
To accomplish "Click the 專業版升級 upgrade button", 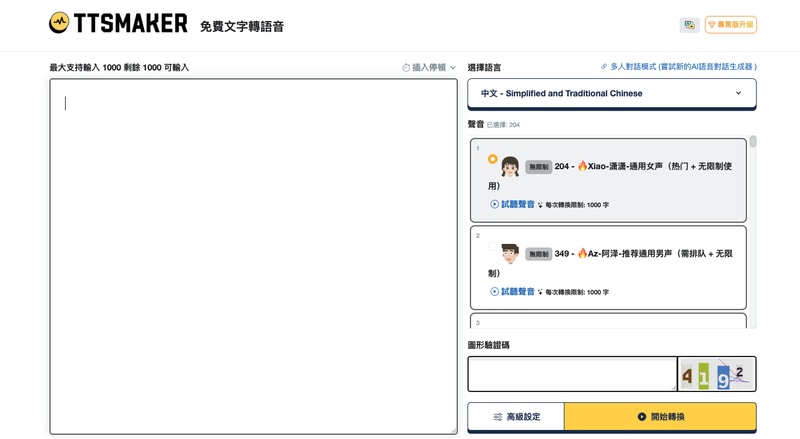I will coord(731,25).
